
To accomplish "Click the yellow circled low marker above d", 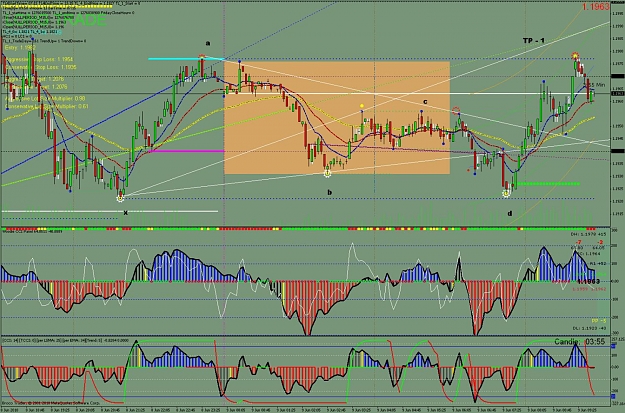I will click(506, 194).
